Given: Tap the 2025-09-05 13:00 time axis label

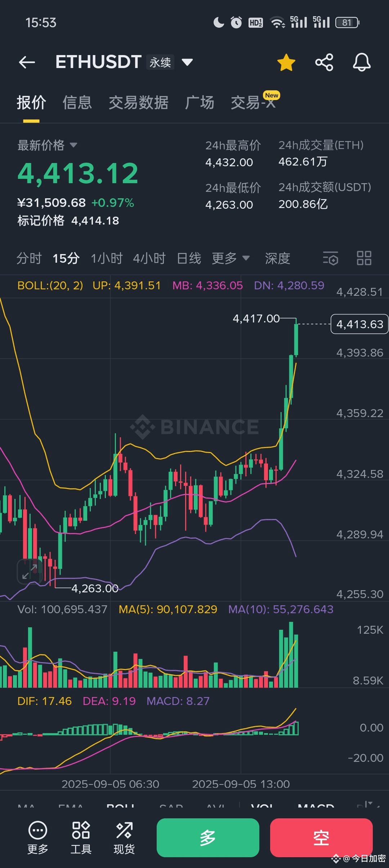Looking at the screenshot, I should coord(241,784).
